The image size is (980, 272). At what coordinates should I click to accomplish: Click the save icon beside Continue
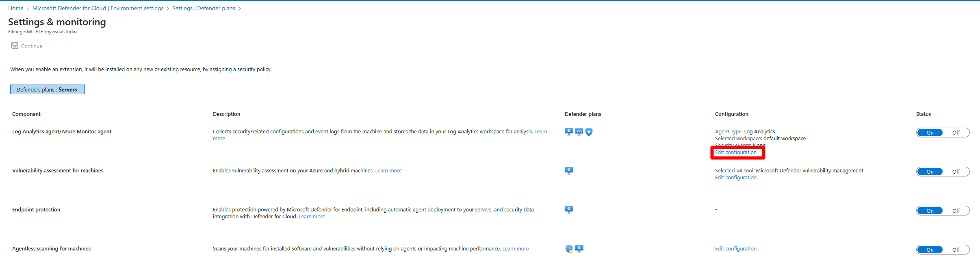(x=15, y=46)
